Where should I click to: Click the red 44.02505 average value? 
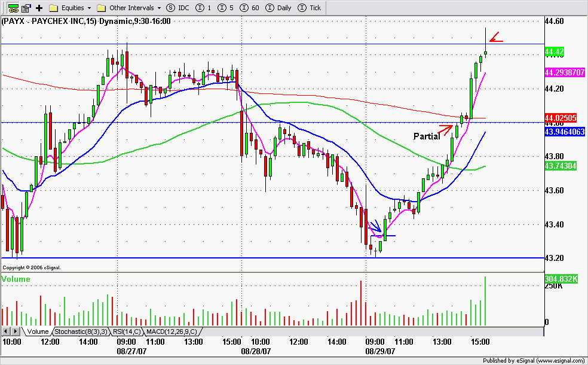[561, 118]
